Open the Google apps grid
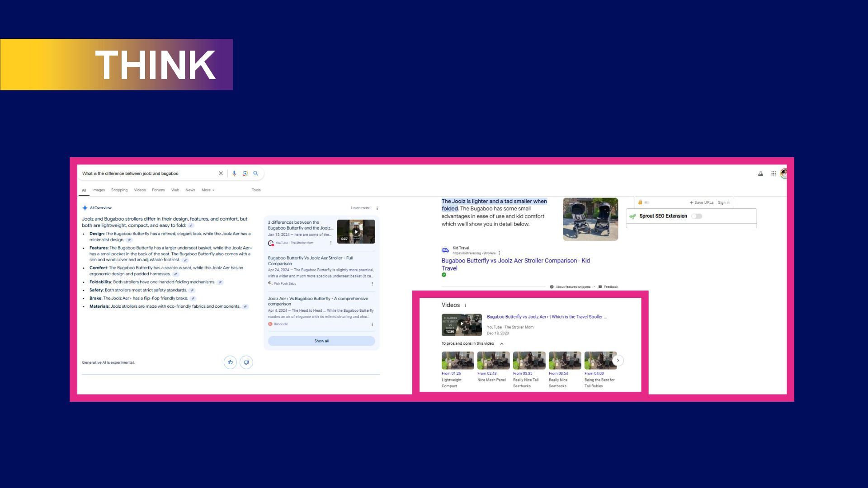This screenshot has width=868, height=488. [x=774, y=174]
